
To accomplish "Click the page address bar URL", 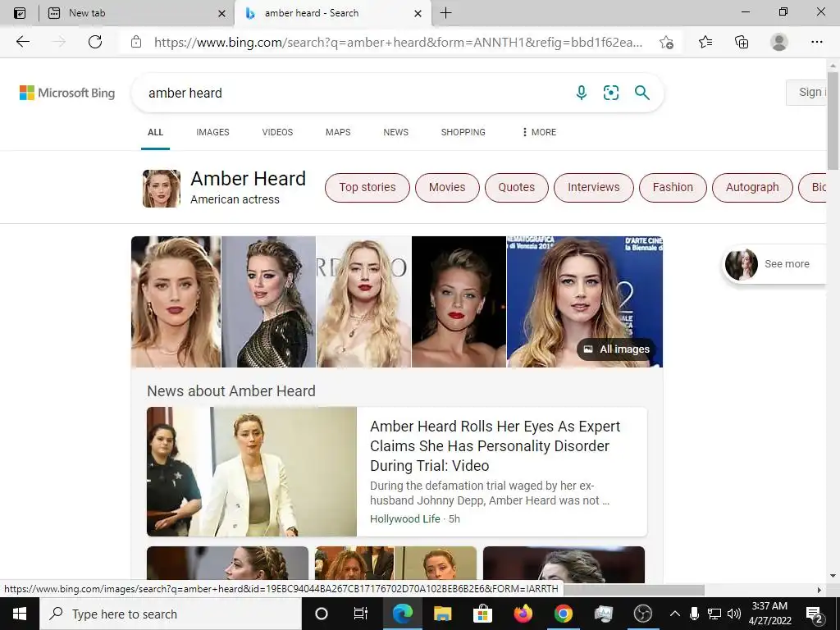I will (398, 43).
